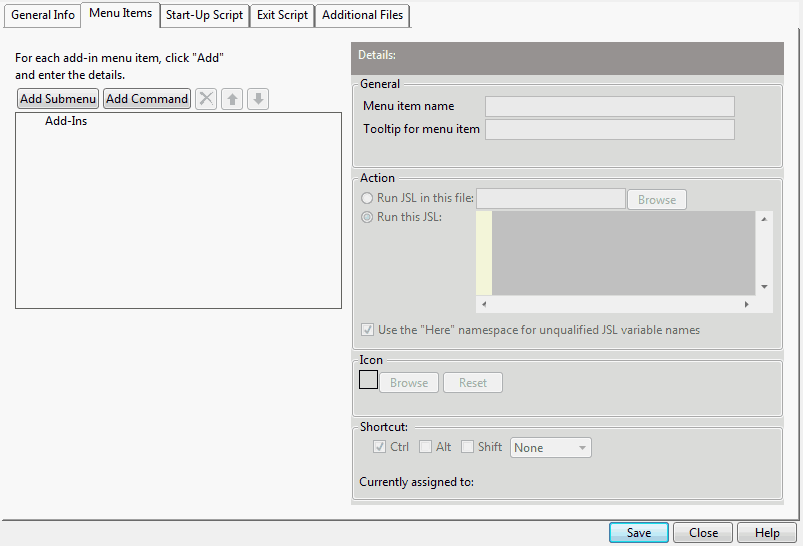Select "Run JSL in this file" option
This screenshot has height=546, width=803.
pos(368,198)
